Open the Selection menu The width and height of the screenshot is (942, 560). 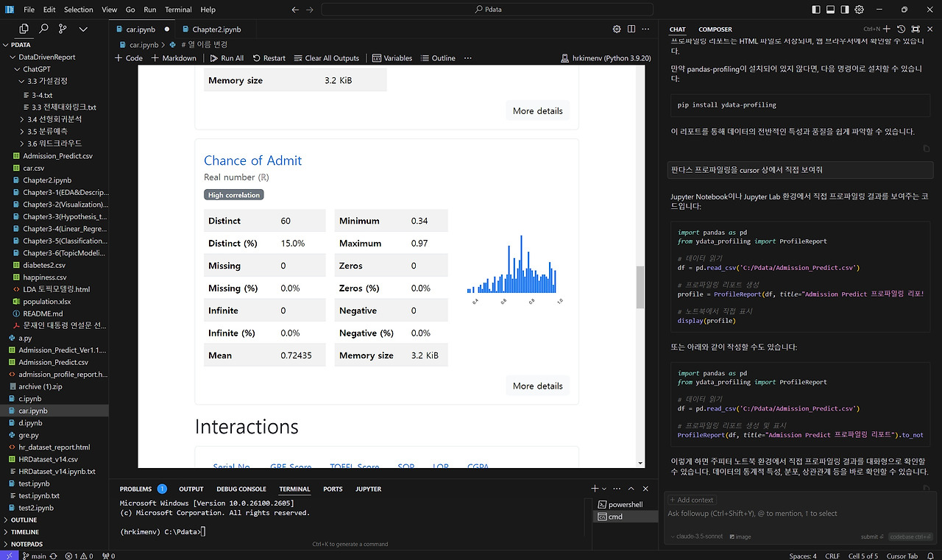(x=78, y=10)
